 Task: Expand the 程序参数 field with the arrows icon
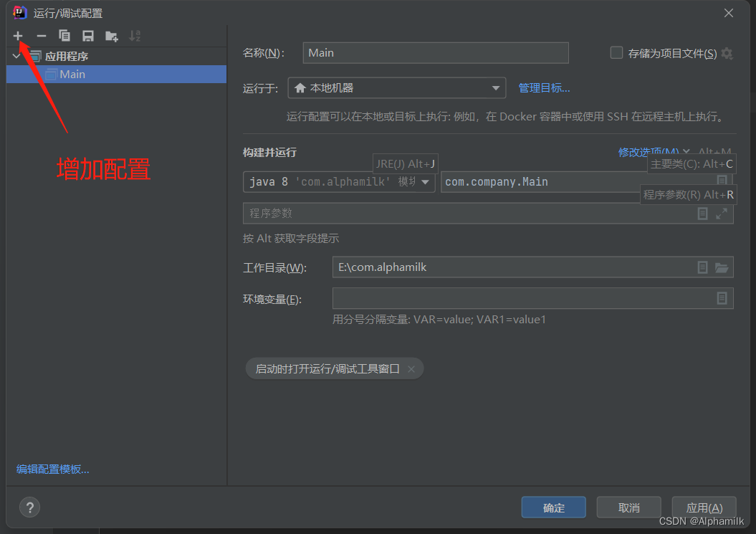[x=721, y=214]
